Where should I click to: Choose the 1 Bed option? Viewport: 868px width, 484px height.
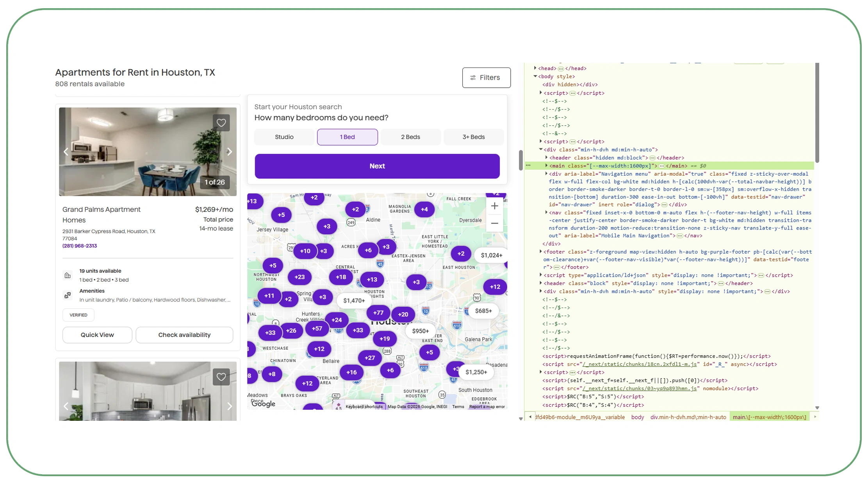click(348, 137)
